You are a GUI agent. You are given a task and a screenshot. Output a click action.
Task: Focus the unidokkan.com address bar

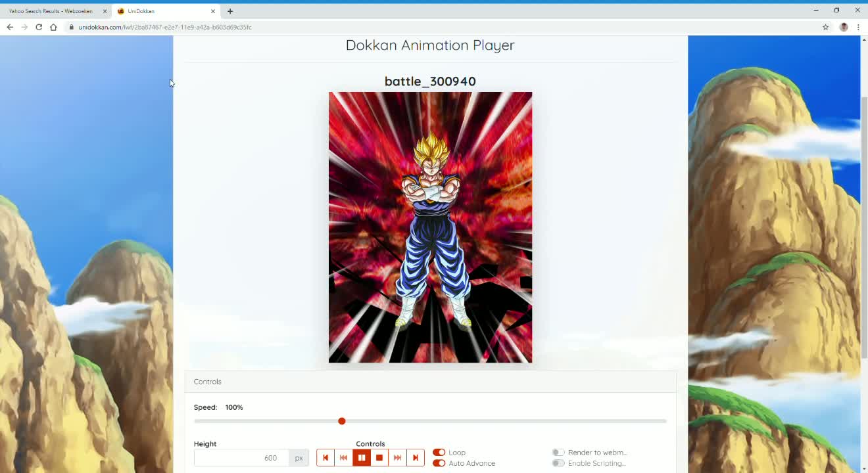pyautogui.click(x=441, y=27)
